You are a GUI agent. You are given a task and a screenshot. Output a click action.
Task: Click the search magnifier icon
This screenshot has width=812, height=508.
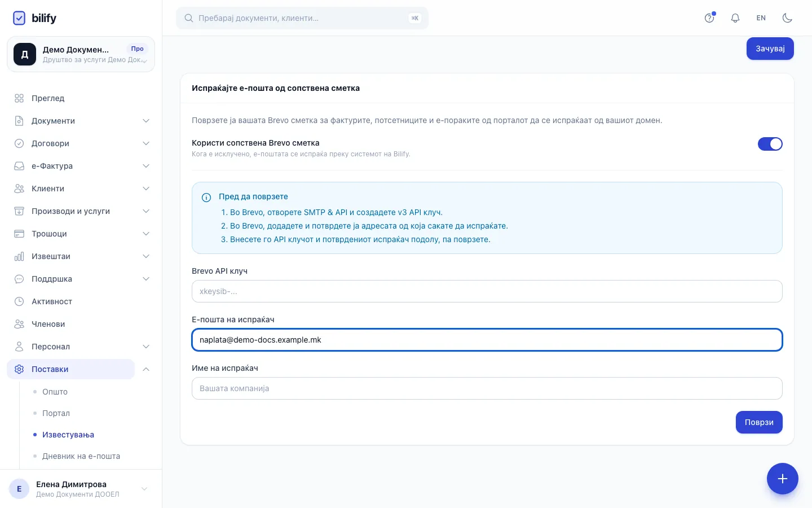click(x=189, y=18)
